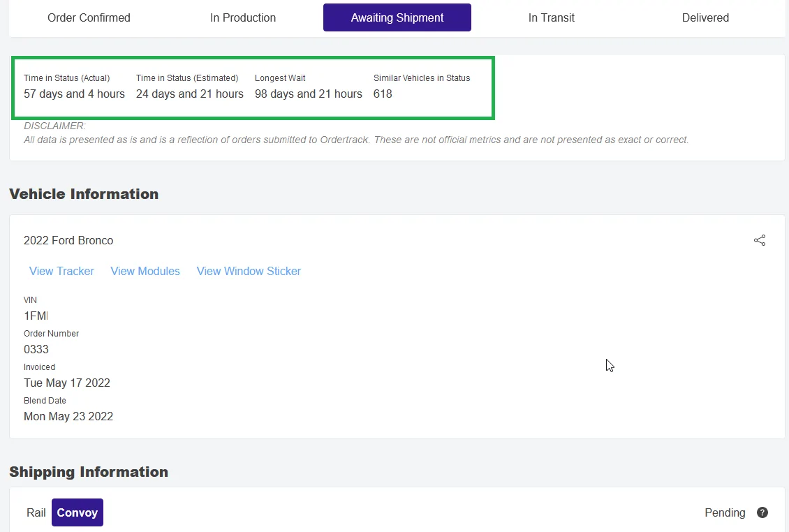Screen dimensions: 789x532
Task: Click the blend date Mon May 23 2022
Action: [x=68, y=417]
